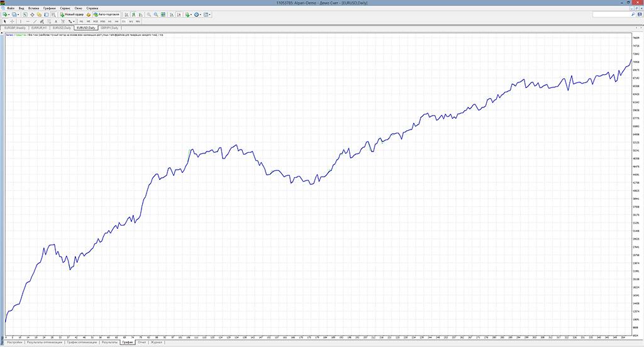
Task: Enable the W1 timeframe
Action: point(131,21)
